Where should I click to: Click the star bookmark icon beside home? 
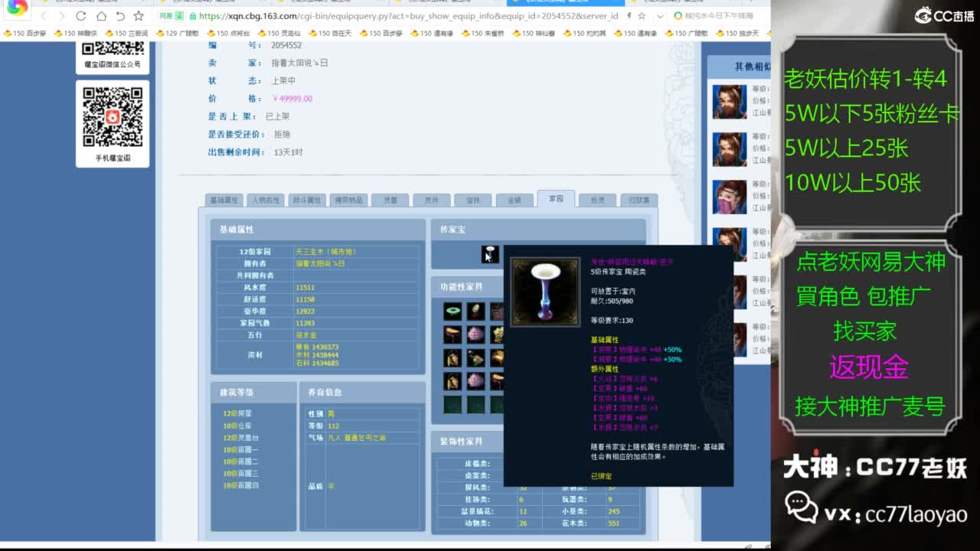(139, 15)
